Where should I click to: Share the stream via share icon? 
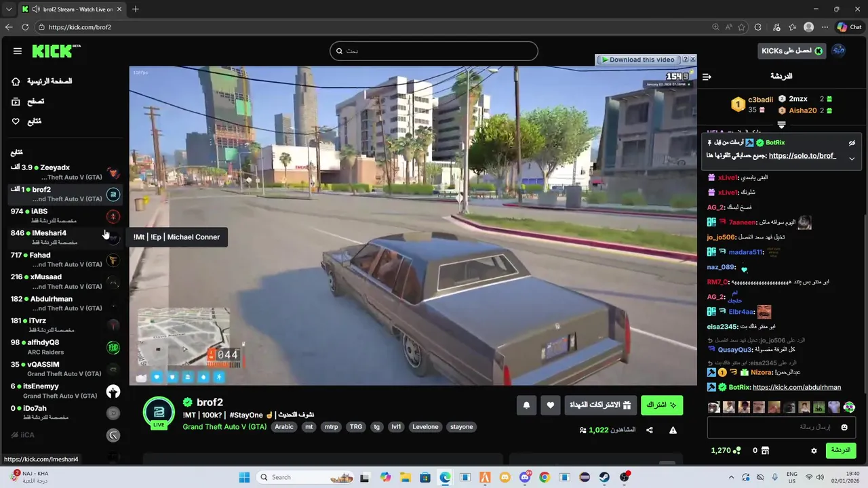pos(650,430)
